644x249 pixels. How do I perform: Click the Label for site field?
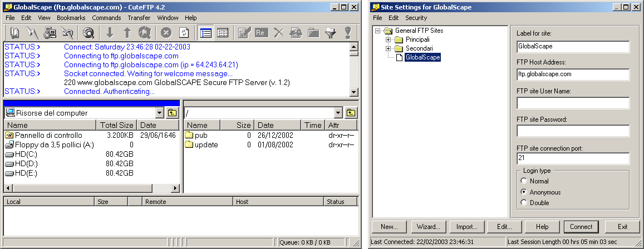tap(573, 46)
